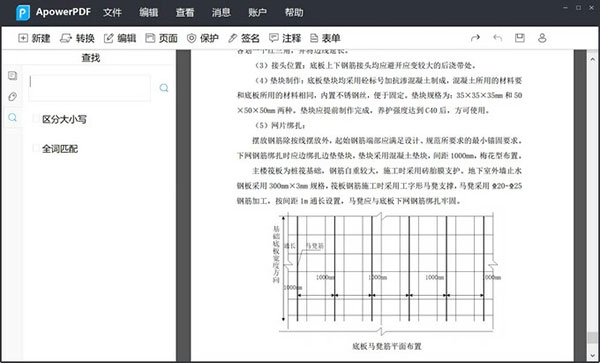
Task: Click the magnifier search button
Action: pyautogui.click(x=164, y=88)
